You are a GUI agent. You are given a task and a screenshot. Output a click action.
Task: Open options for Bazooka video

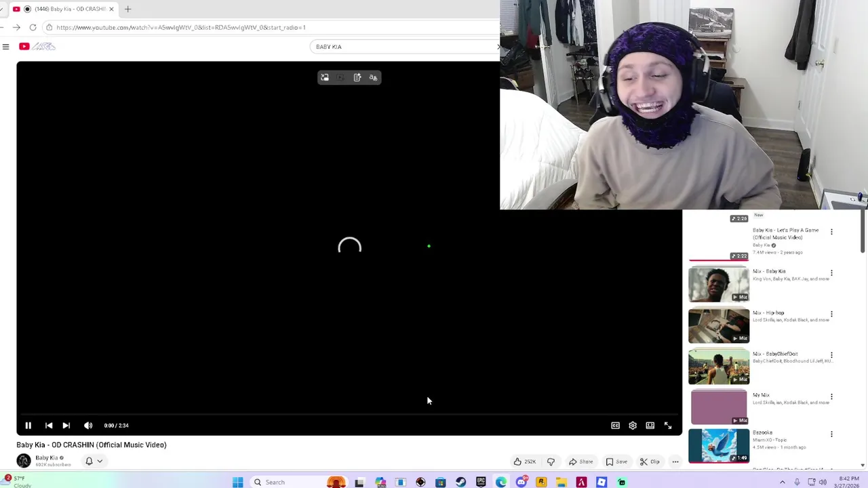click(831, 434)
